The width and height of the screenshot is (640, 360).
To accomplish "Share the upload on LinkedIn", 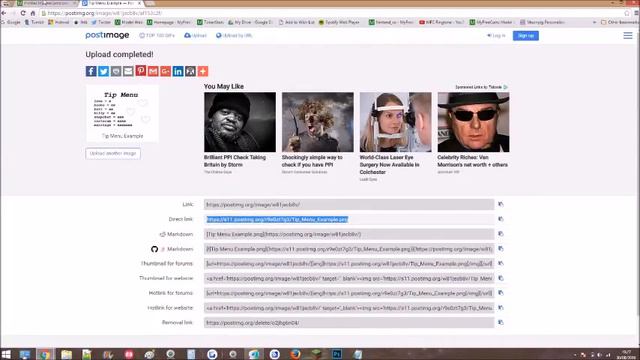I will [x=178, y=71].
